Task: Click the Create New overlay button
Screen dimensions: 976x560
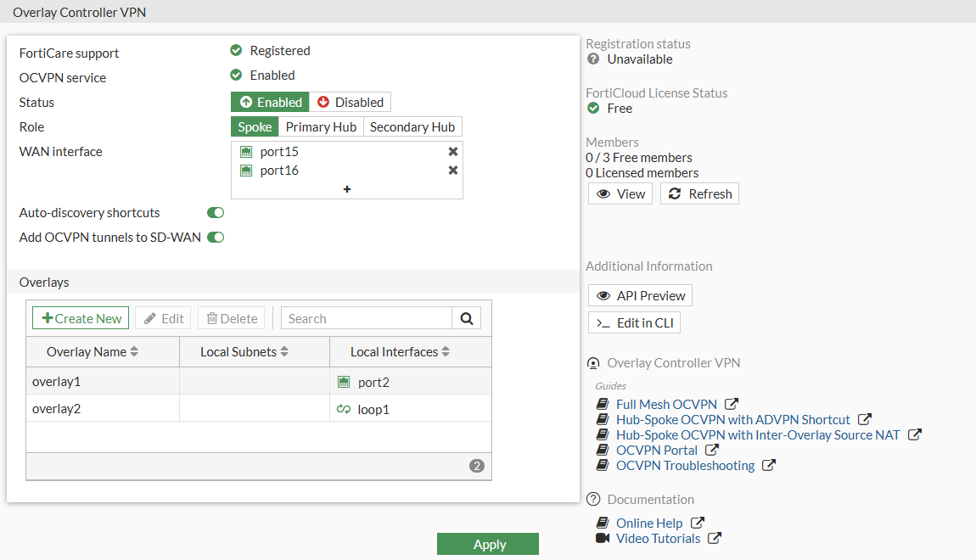Action: coord(81,319)
